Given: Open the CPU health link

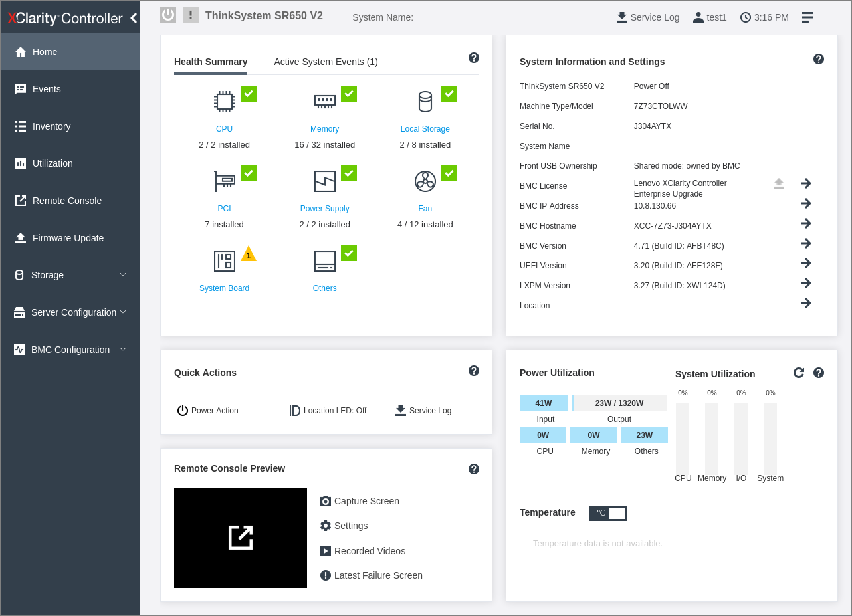Looking at the screenshot, I should click(x=225, y=129).
